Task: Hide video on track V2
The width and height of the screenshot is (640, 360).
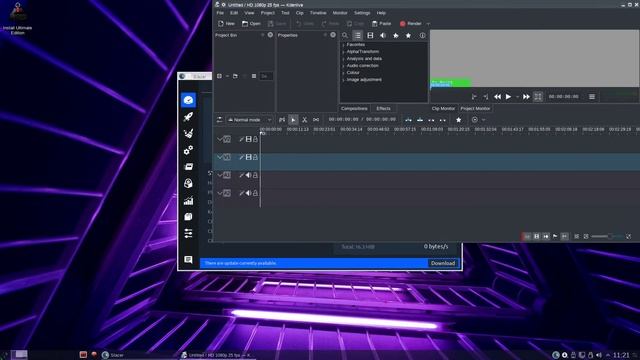Action: 248,139
